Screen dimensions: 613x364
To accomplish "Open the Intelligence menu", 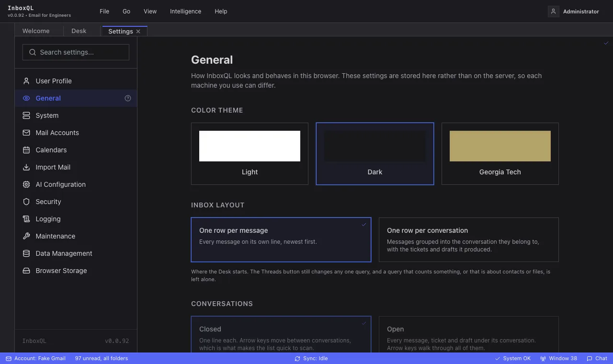I will click(x=185, y=11).
